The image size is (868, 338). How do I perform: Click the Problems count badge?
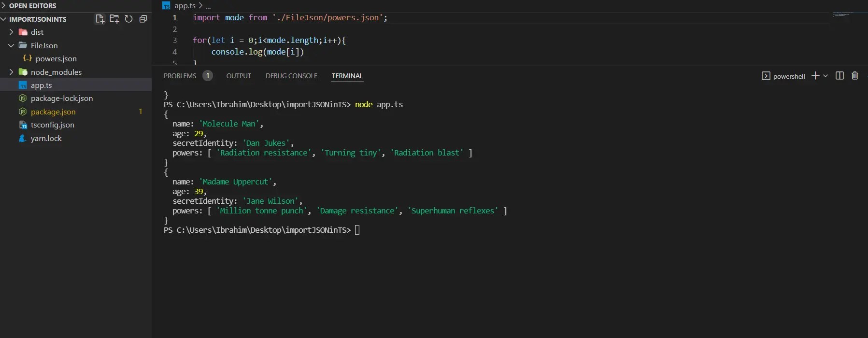pyautogui.click(x=208, y=76)
